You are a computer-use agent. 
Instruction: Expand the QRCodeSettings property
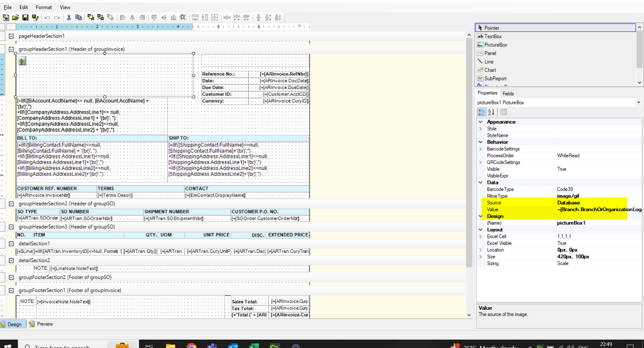tap(481, 162)
